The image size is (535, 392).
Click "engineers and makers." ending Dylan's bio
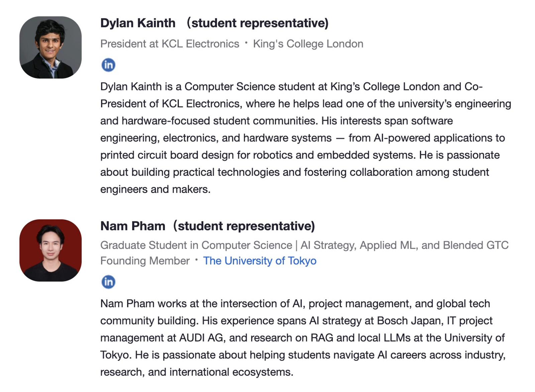pyautogui.click(x=155, y=189)
